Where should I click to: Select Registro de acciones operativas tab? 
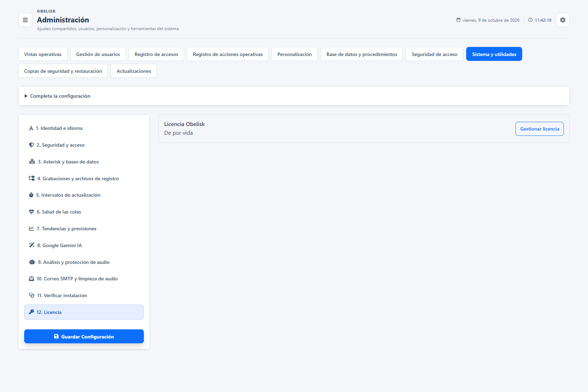(x=228, y=54)
